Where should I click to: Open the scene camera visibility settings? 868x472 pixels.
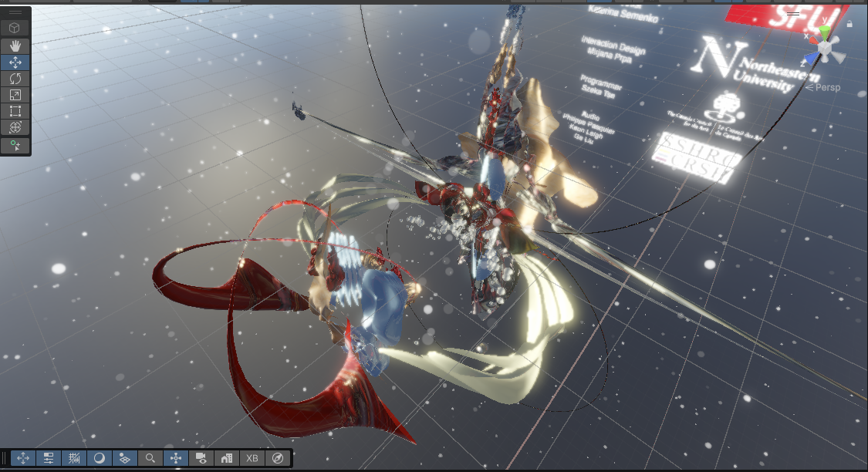tap(201, 458)
